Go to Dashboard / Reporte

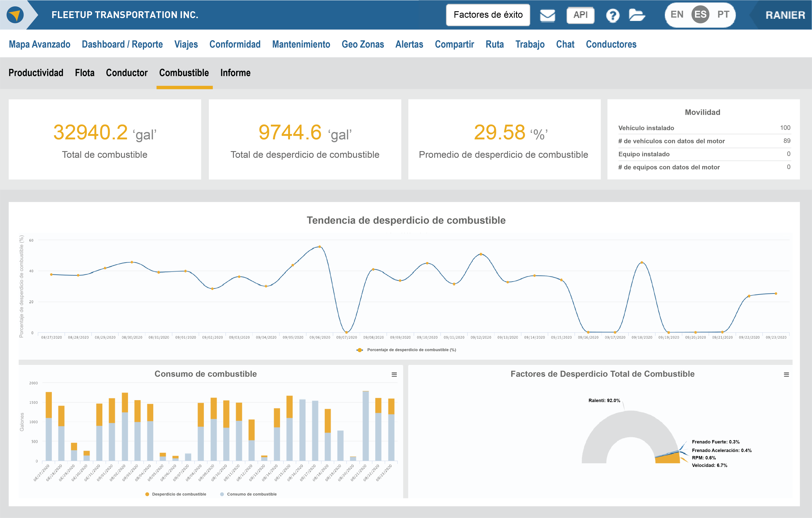122,44
